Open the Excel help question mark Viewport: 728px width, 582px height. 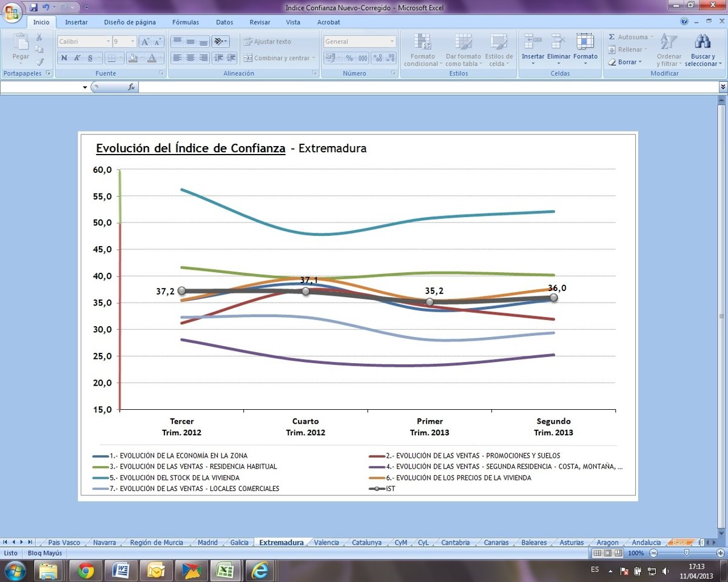[x=684, y=22]
